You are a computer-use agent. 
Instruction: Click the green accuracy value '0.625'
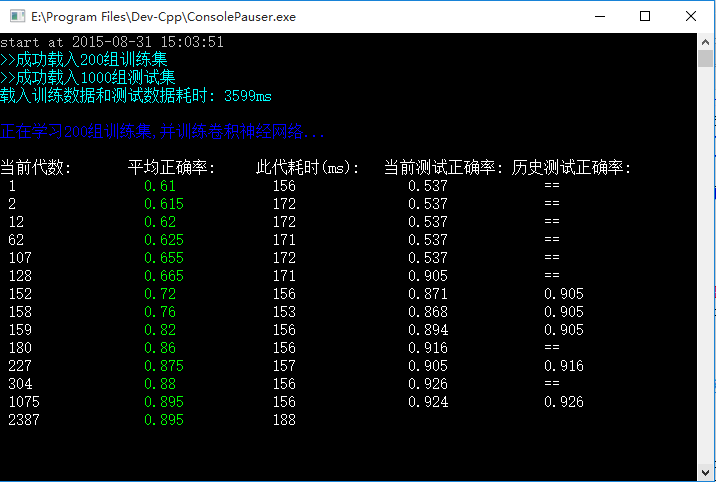pyautogui.click(x=164, y=240)
